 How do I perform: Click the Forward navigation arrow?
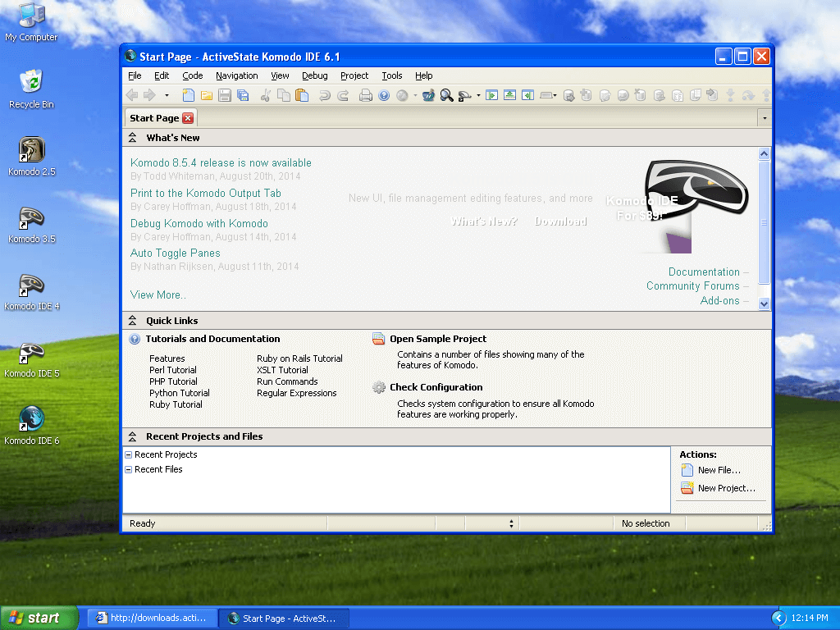pos(149,95)
